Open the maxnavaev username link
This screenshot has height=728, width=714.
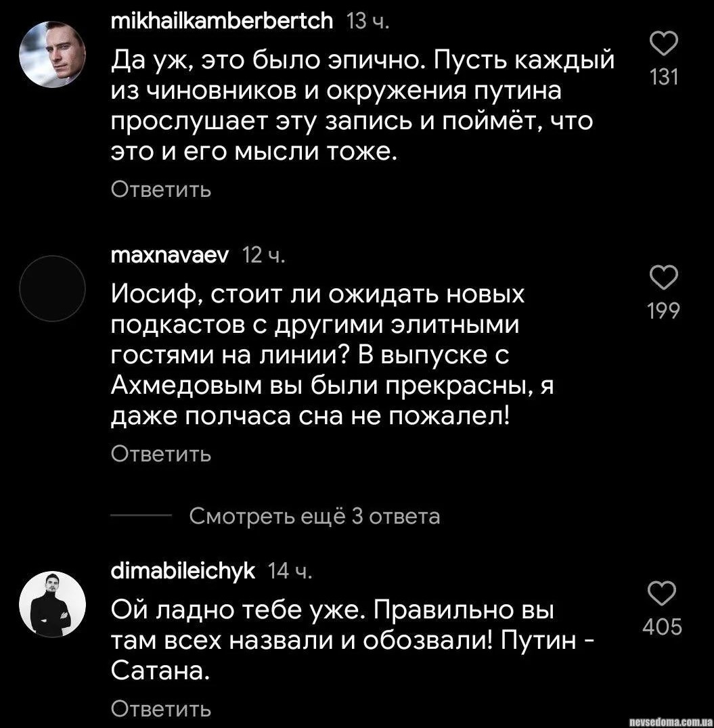[x=171, y=255]
